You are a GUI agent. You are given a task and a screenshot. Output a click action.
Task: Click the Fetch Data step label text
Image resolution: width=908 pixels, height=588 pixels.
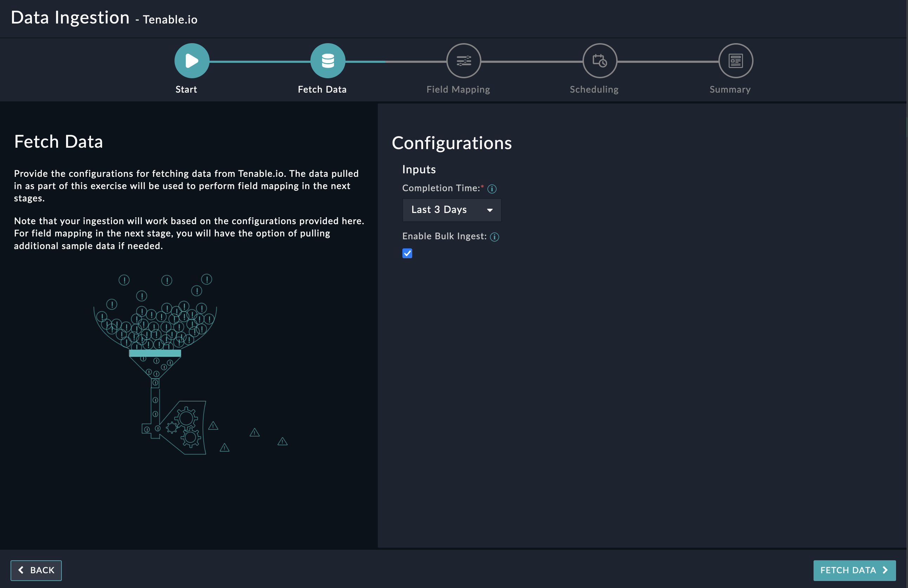tap(322, 89)
